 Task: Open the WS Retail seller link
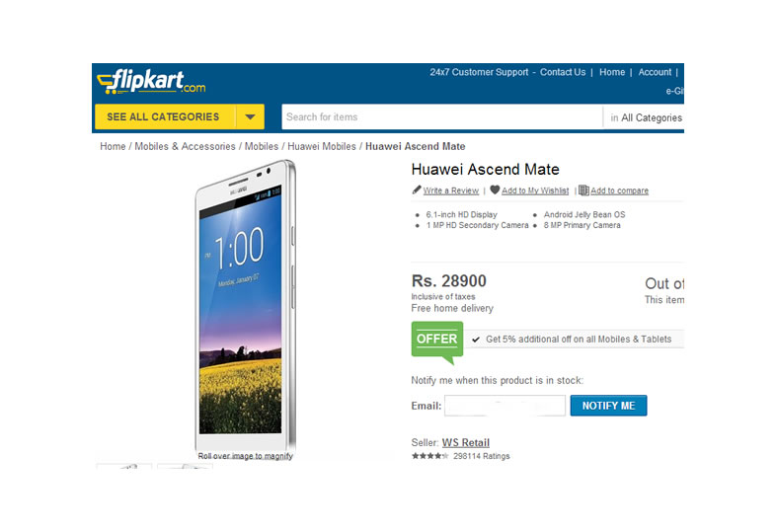point(466,443)
